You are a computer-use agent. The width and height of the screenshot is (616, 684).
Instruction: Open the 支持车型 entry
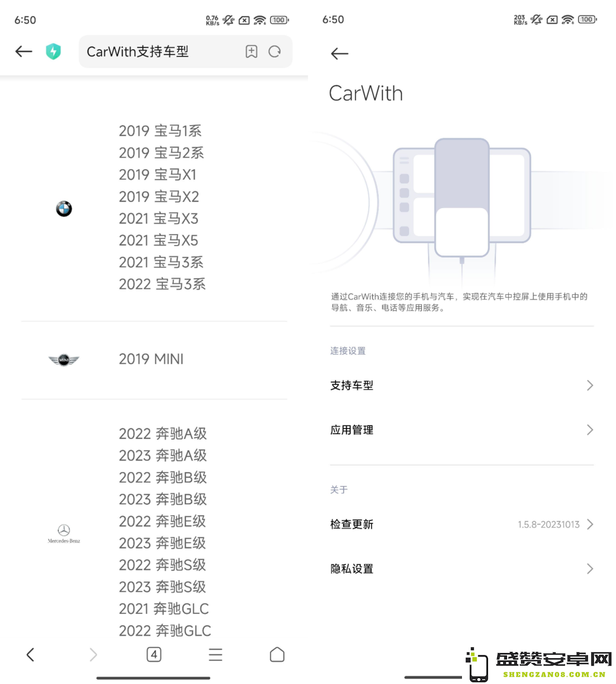462,385
